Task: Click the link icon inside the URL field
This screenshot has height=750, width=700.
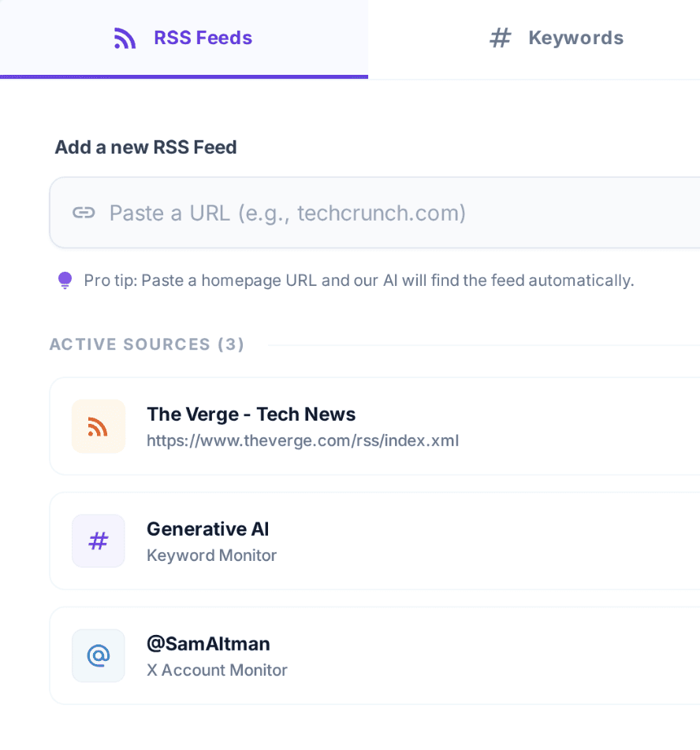Action: (x=84, y=212)
